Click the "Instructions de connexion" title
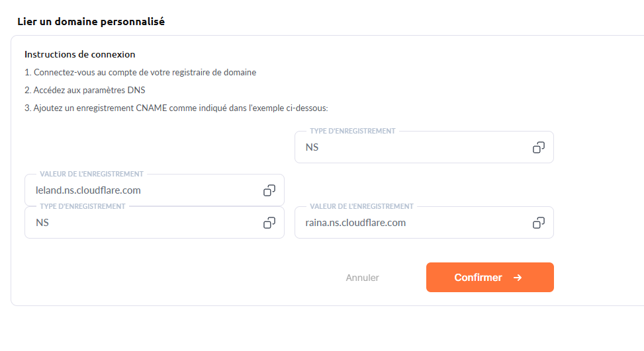Screen dimensions: 644x351 pos(79,54)
